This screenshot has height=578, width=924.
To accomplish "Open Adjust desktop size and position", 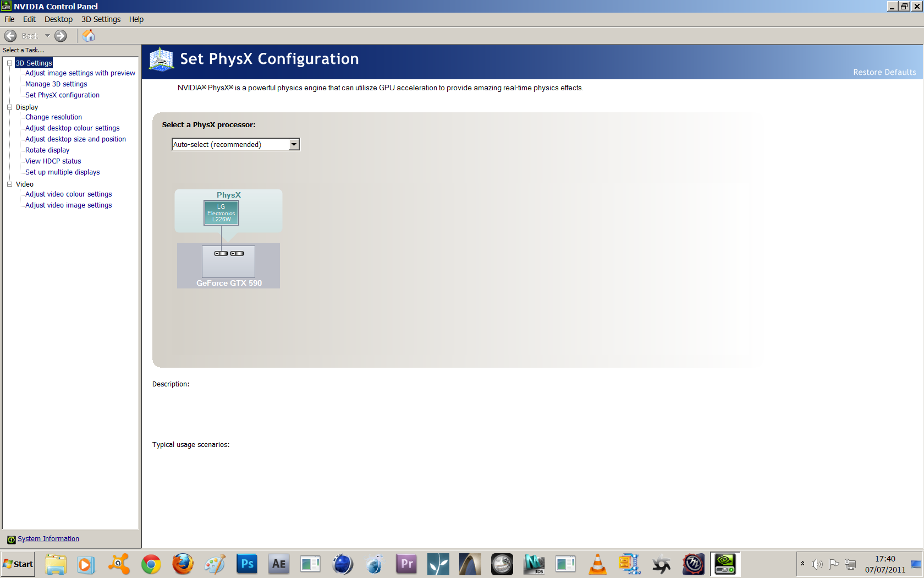I will click(75, 139).
